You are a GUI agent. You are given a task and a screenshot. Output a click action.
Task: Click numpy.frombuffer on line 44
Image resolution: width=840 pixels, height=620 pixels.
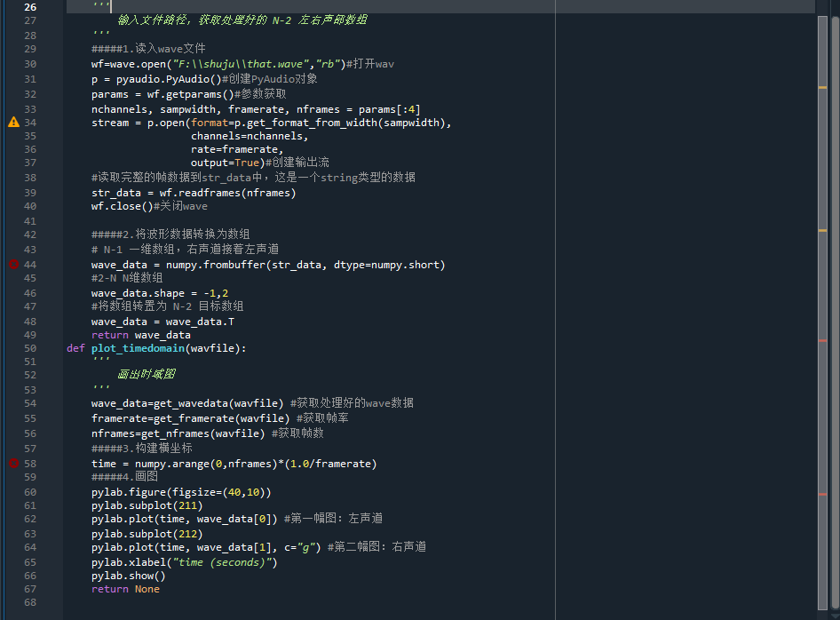216,265
